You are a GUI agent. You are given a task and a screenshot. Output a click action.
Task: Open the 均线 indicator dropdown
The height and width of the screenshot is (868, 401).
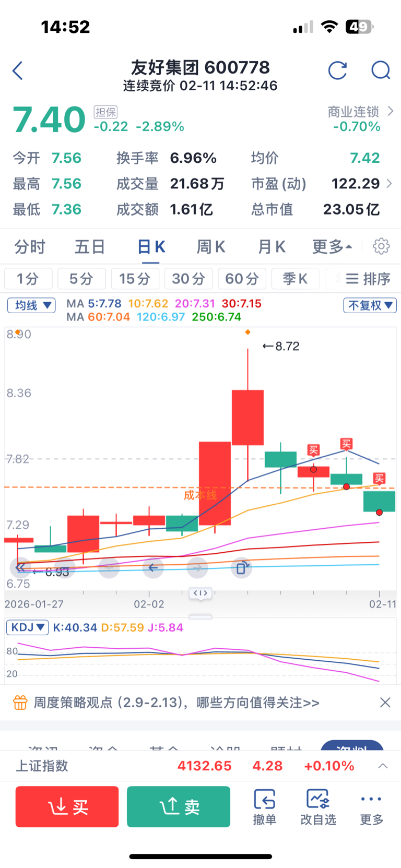click(31, 305)
